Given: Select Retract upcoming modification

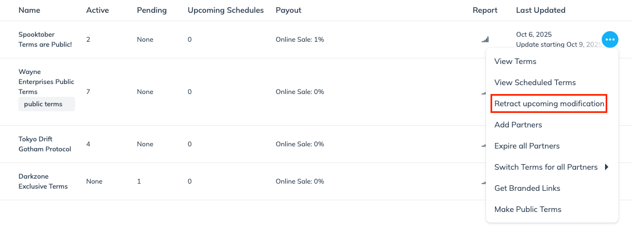Looking at the screenshot, I should [549, 103].
